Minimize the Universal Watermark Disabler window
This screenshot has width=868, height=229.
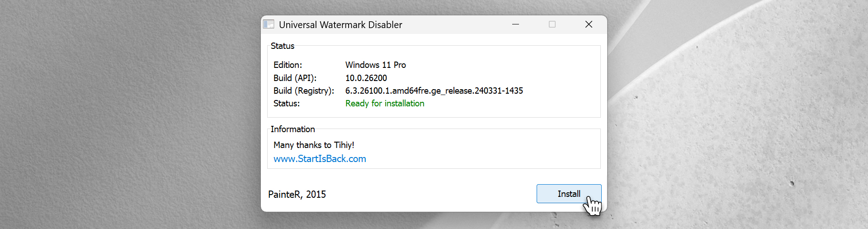point(515,24)
